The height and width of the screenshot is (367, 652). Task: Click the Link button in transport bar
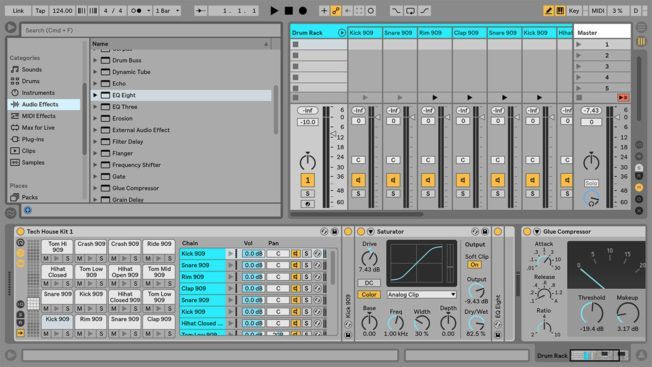tap(17, 11)
